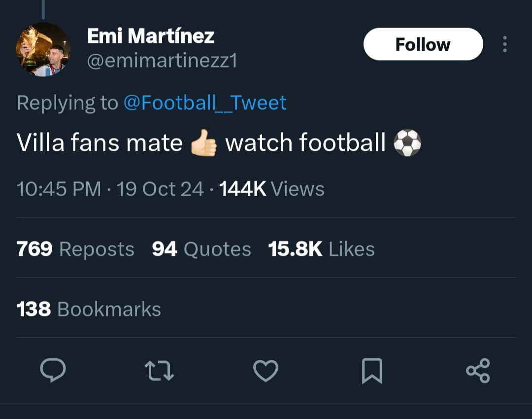Open the Emi Martínez profile picture
This screenshot has width=532, height=419.
43,50
